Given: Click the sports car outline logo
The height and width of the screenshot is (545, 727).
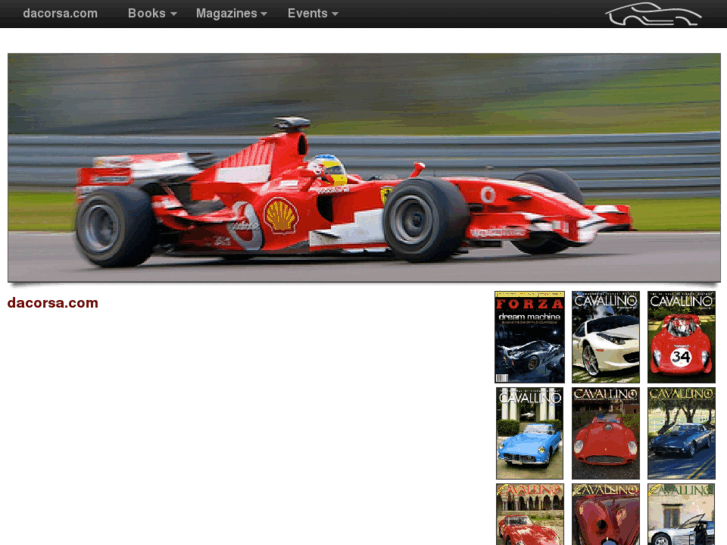Looking at the screenshot, I should tap(653, 14).
